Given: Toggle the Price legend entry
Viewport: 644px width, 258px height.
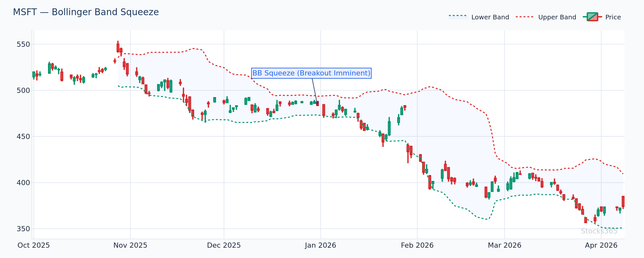Looking at the screenshot, I should click(602, 17).
